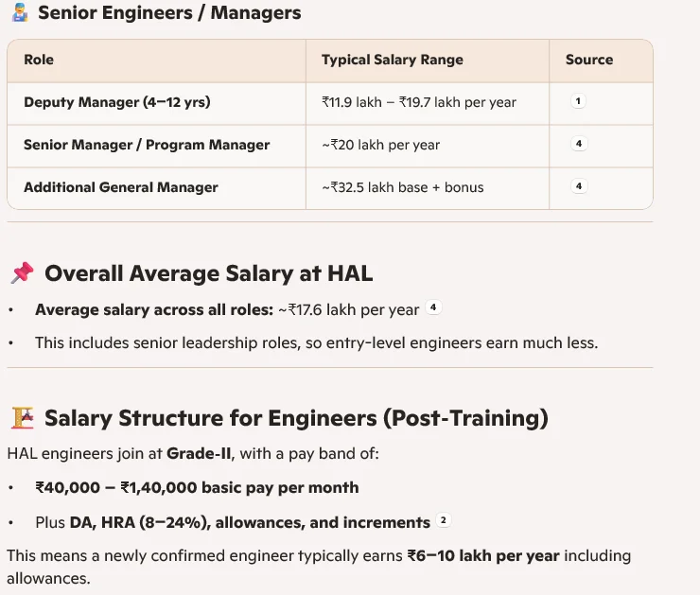Click the engineer emoji beside Senior Engineers heading
This screenshot has width=700, height=595.
(x=19, y=13)
